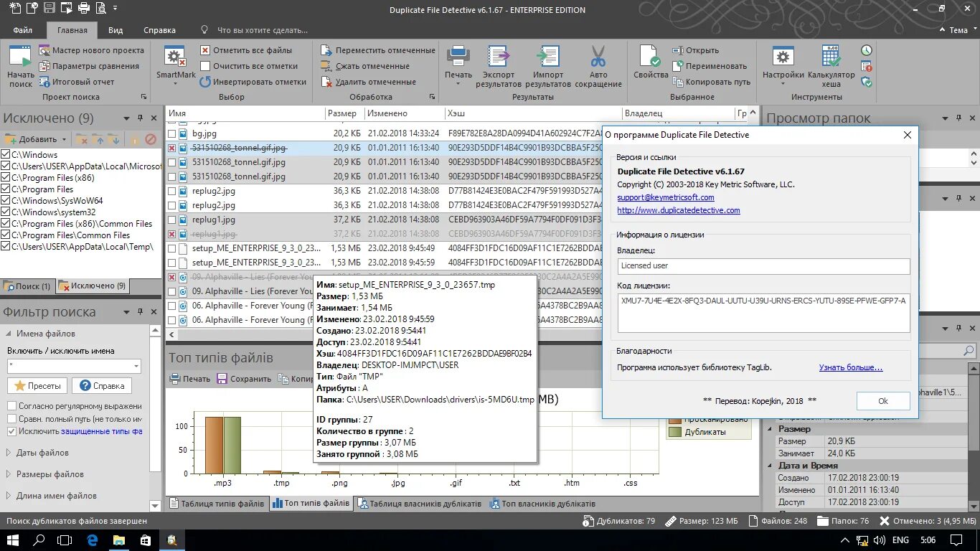Enable Согласно регулярному выражению checkbox
980x551 pixels.
pyautogui.click(x=11, y=406)
